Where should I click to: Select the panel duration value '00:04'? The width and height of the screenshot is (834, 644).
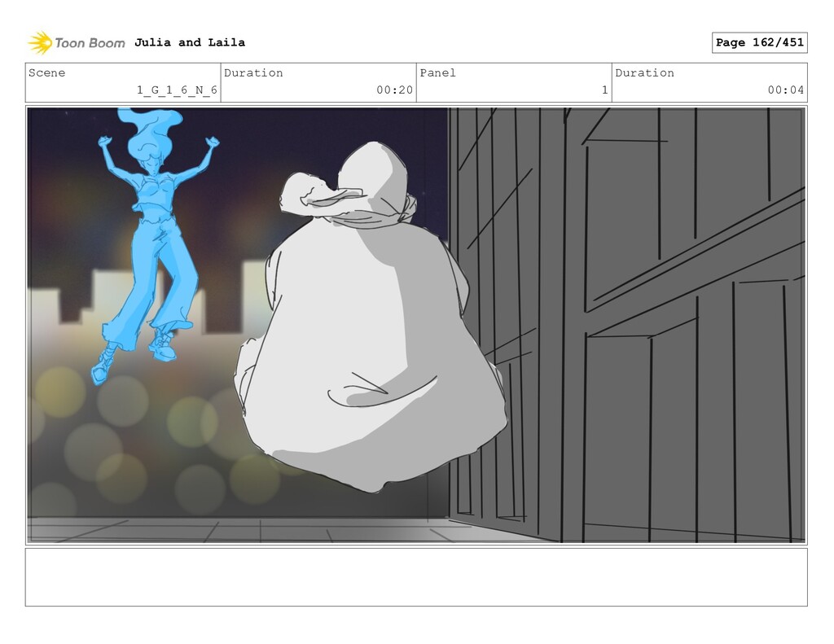point(786,90)
